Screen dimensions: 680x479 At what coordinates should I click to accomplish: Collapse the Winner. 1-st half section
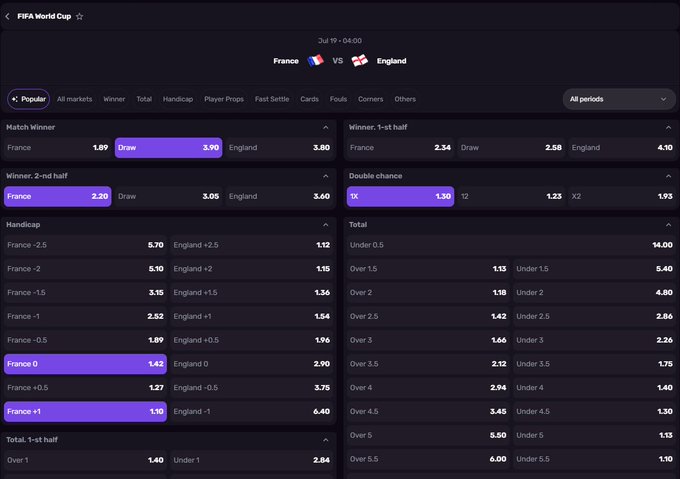click(668, 127)
